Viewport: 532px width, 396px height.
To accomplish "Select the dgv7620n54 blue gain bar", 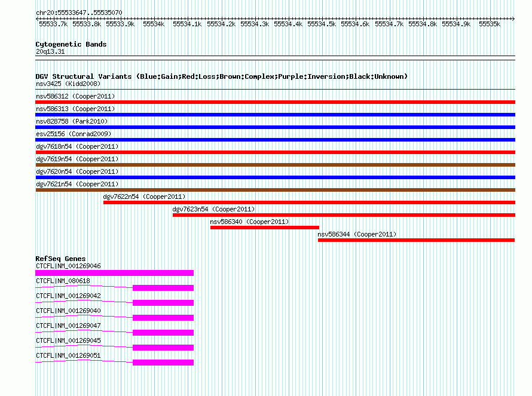I will click(x=275, y=177).
